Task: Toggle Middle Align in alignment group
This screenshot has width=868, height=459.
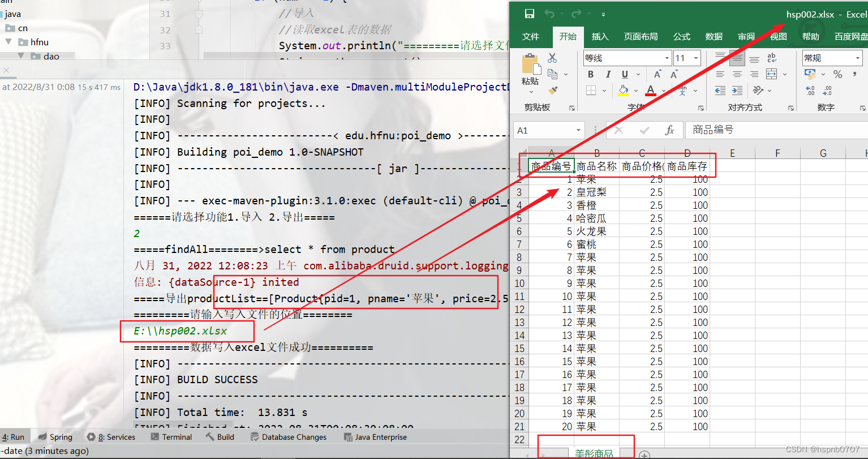Action: tap(737, 58)
